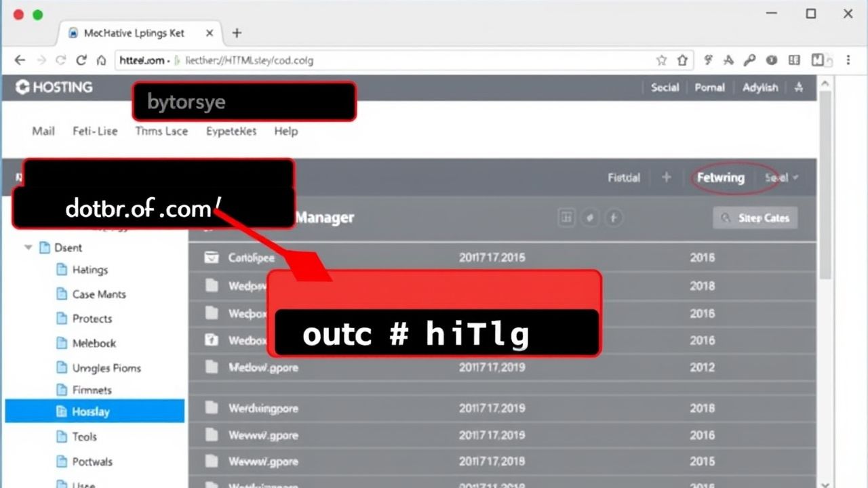
Task: Open the user profile icon in top navigation
Action: tap(799, 87)
